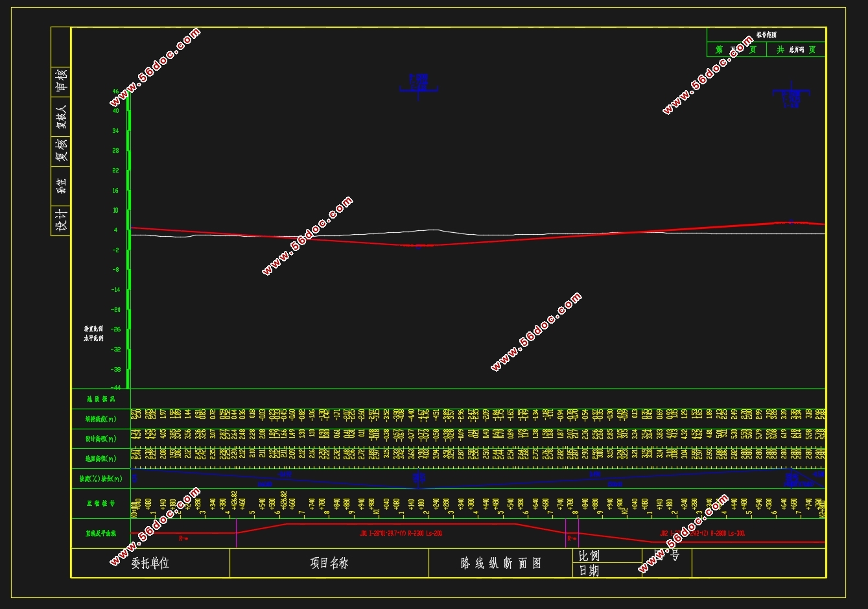Click the 设计 cell in the signature column
The height and width of the screenshot is (609, 868).
(x=60, y=220)
